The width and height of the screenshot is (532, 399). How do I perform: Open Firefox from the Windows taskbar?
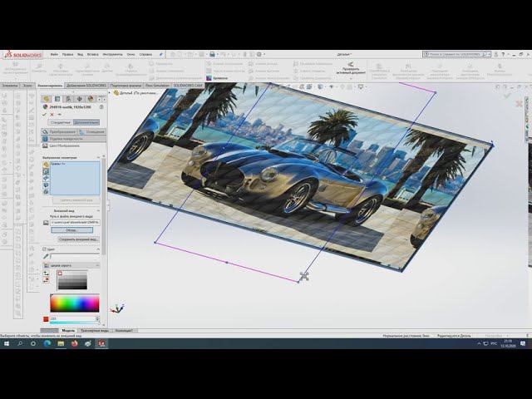pos(74,343)
